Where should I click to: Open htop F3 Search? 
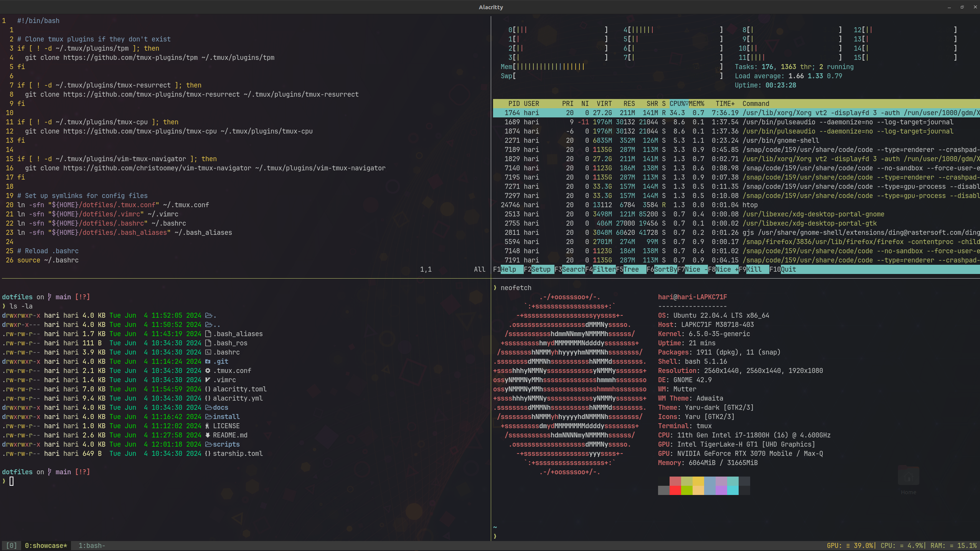click(x=570, y=269)
